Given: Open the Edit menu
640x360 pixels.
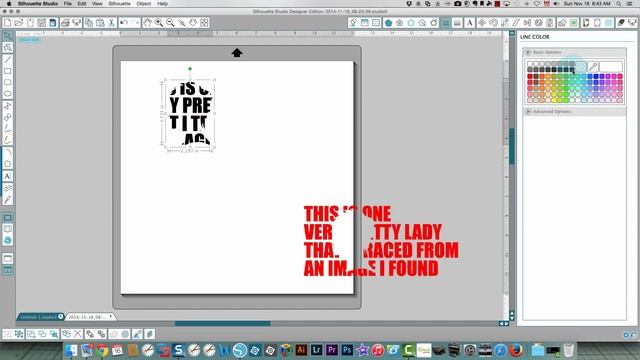Looking at the screenshot, I should (82, 4).
